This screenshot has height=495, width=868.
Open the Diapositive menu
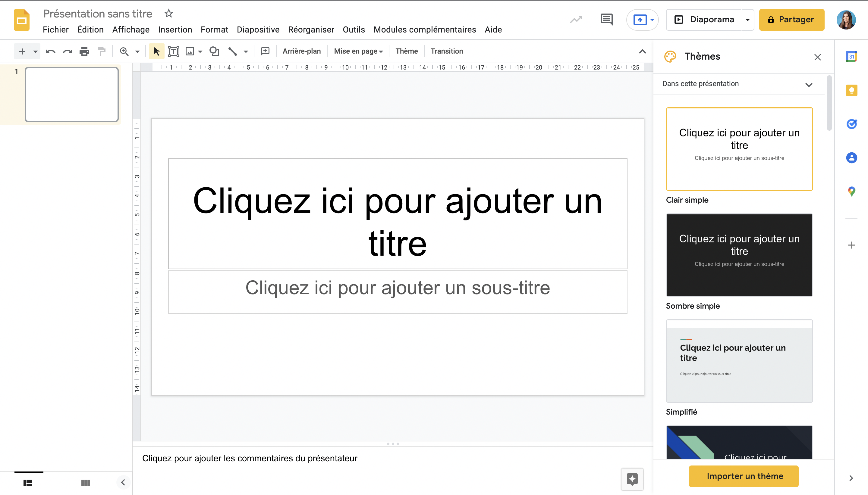258,30
